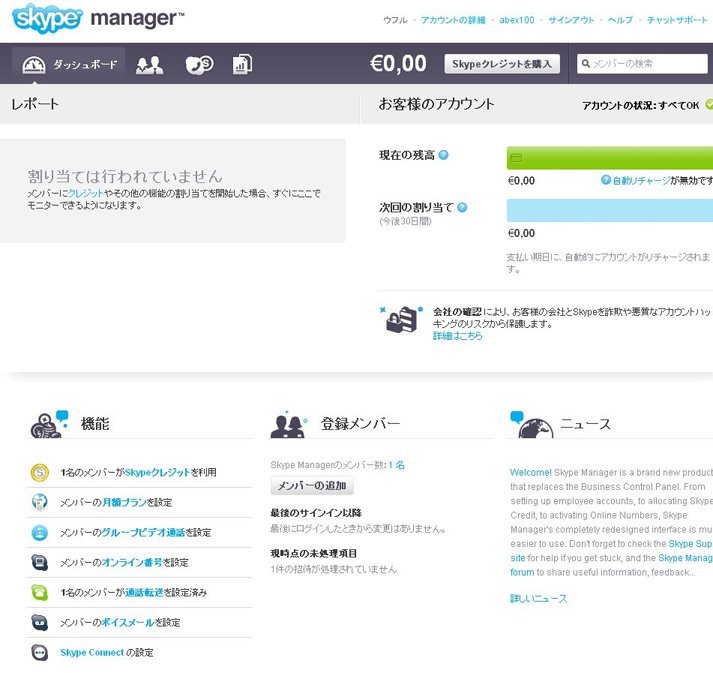This screenshot has width=713, height=673.
Task: Open アカウントの詳細 link
Action: [453, 20]
